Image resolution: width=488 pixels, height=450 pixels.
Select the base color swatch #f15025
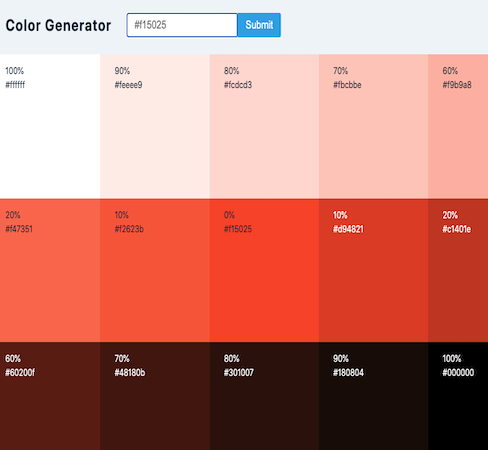(264, 270)
